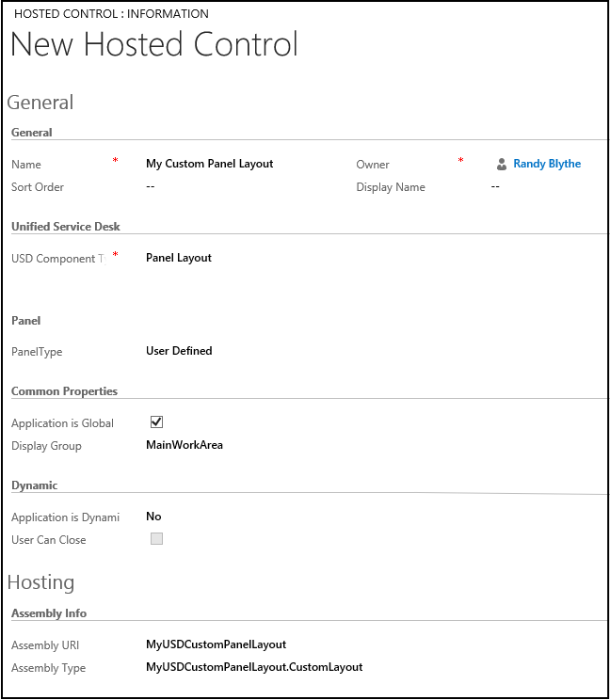Viewport: 610px width, 700px height.
Task: Collapse the General tab heading
Action: pyautogui.click(x=40, y=103)
